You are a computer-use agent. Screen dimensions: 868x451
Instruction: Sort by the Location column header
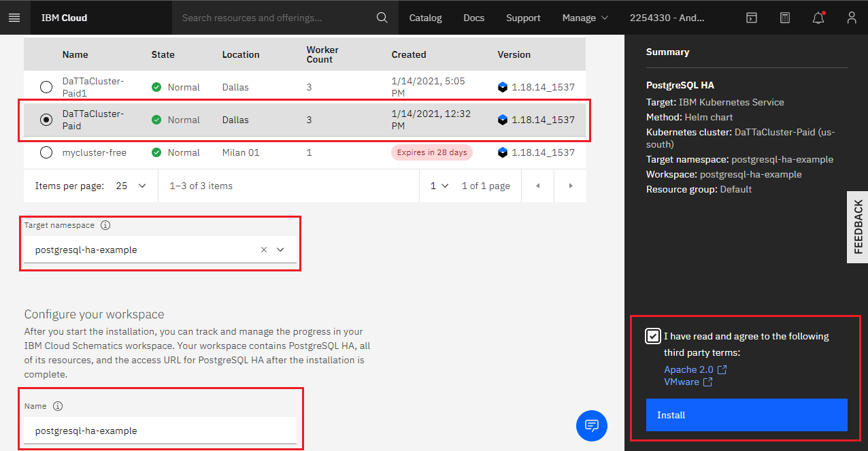(x=241, y=54)
